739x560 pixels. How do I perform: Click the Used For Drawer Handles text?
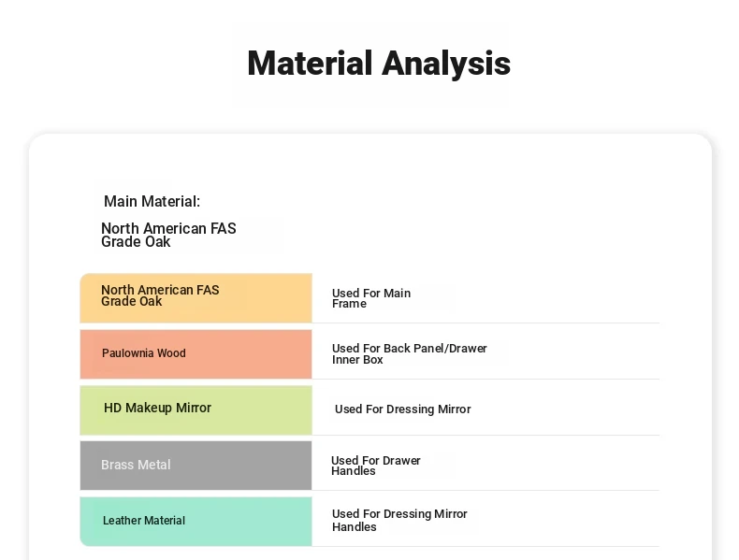pos(376,466)
